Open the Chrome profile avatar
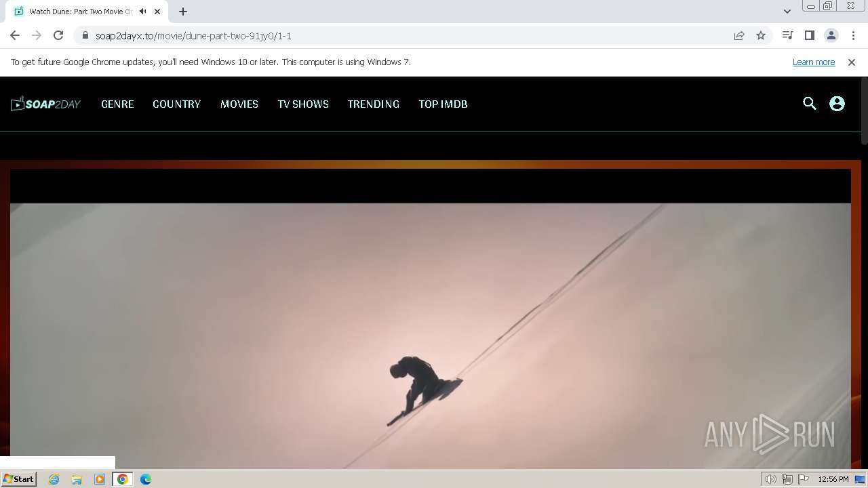 point(831,35)
